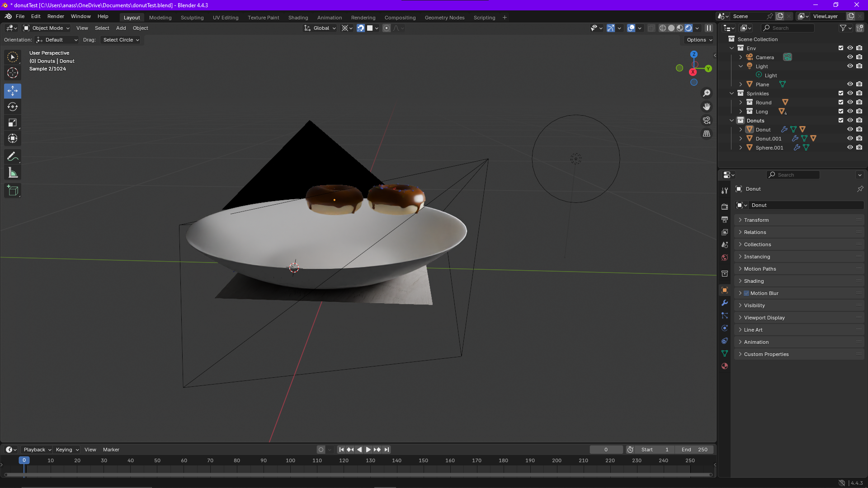Viewport: 868px width, 488px height.
Task: Click the outliner Search field
Action: (x=788, y=28)
